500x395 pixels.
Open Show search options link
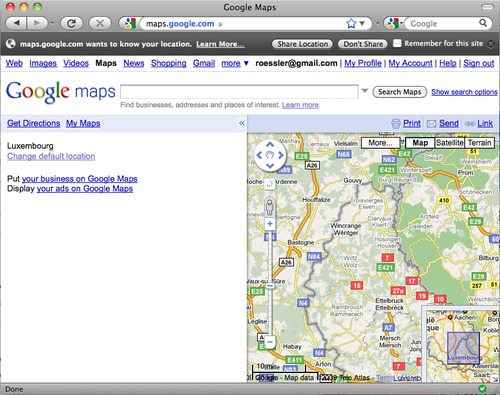pyautogui.click(x=464, y=92)
